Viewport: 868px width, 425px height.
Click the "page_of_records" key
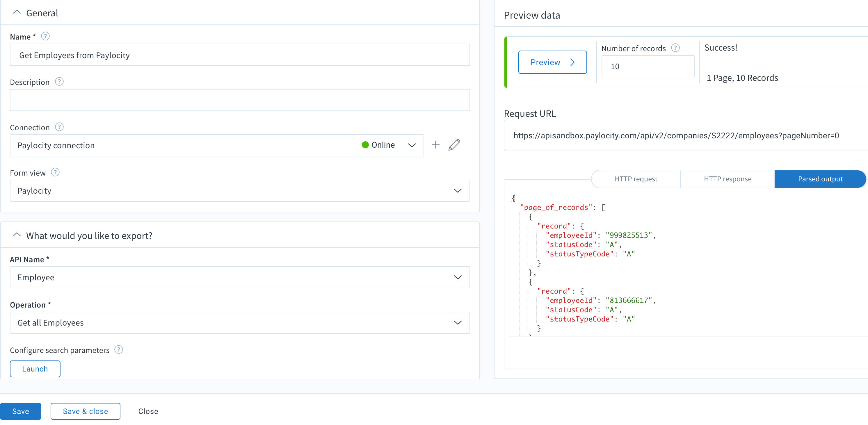point(556,208)
